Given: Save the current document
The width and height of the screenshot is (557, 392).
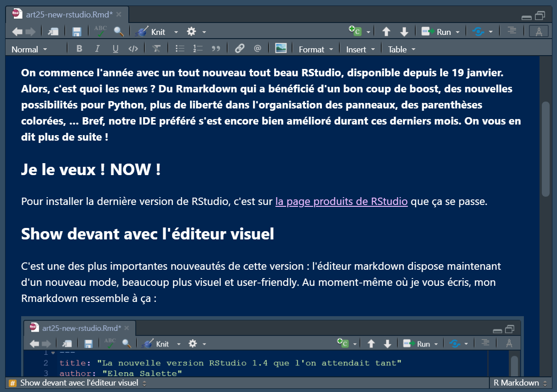Looking at the screenshot, I should click(x=77, y=32).
